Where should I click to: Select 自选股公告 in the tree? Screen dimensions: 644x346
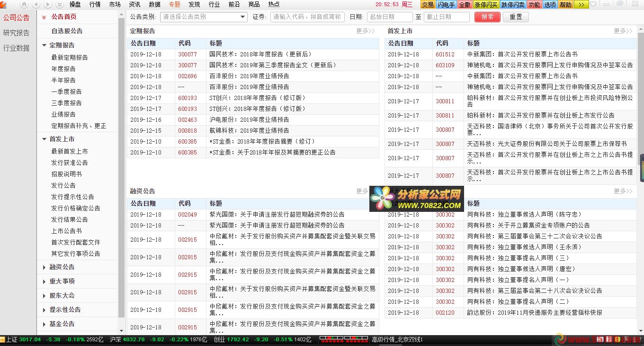point(67,31)
